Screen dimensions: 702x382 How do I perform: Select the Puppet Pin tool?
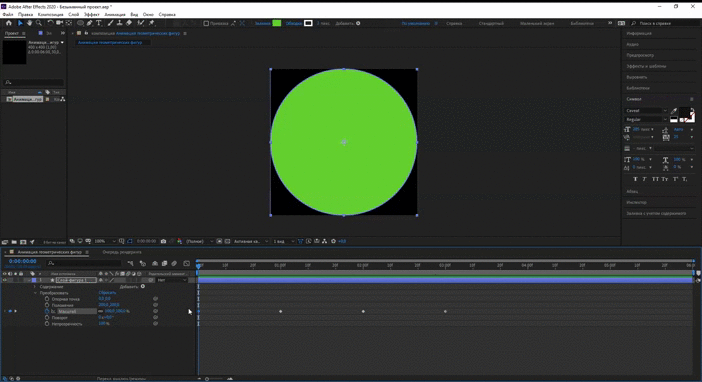152,23
